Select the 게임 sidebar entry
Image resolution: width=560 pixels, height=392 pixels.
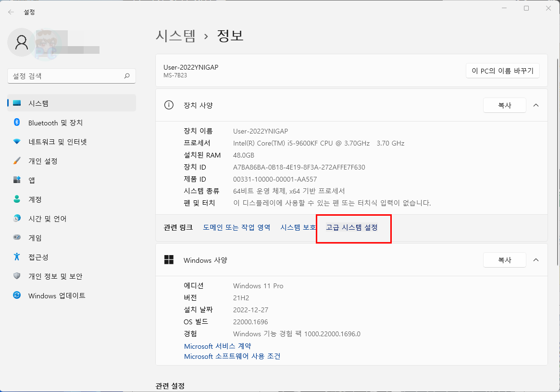click(x=72, y=238)
